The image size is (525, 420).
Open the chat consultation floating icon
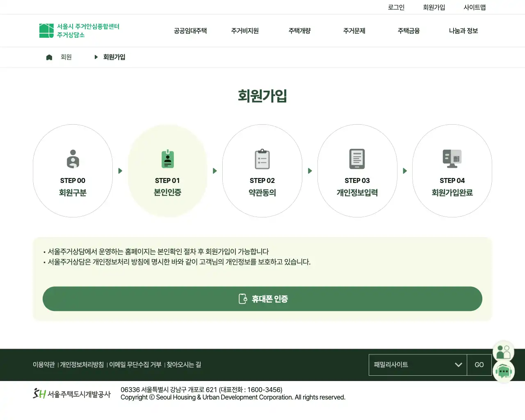click(x=504, y=371)
